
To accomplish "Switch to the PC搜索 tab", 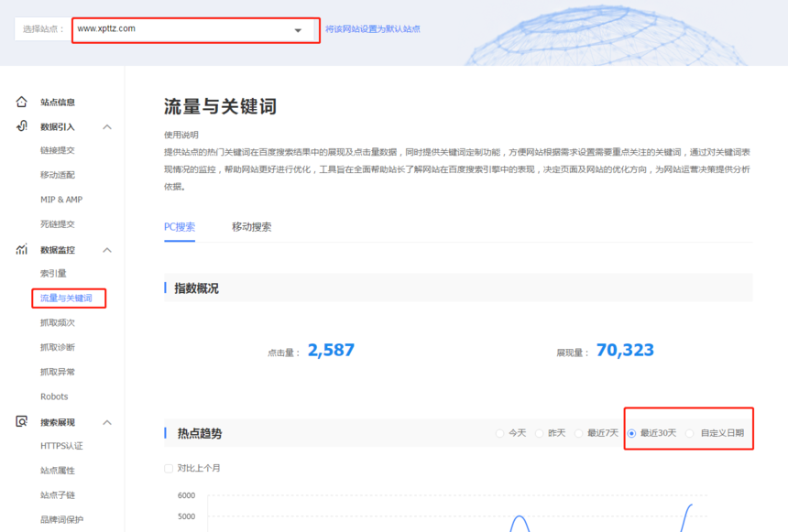I will pos(180,227).
